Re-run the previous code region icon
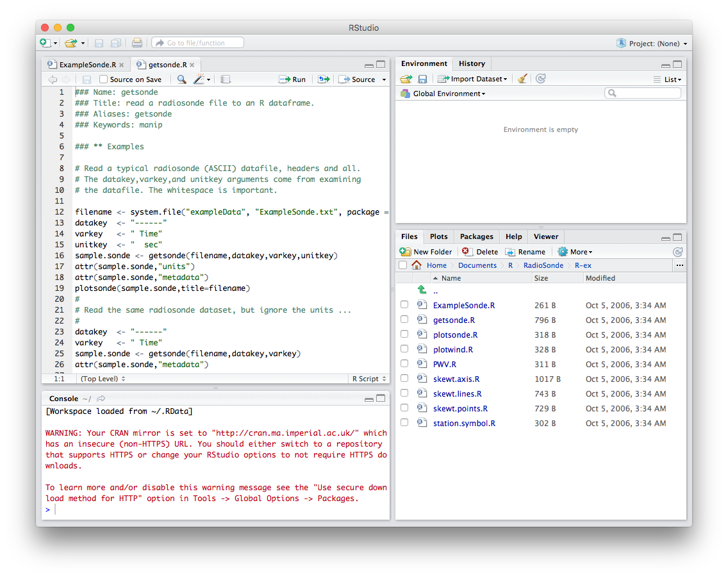The width and height of the screenshot is (728, 578). coord(324,79)
